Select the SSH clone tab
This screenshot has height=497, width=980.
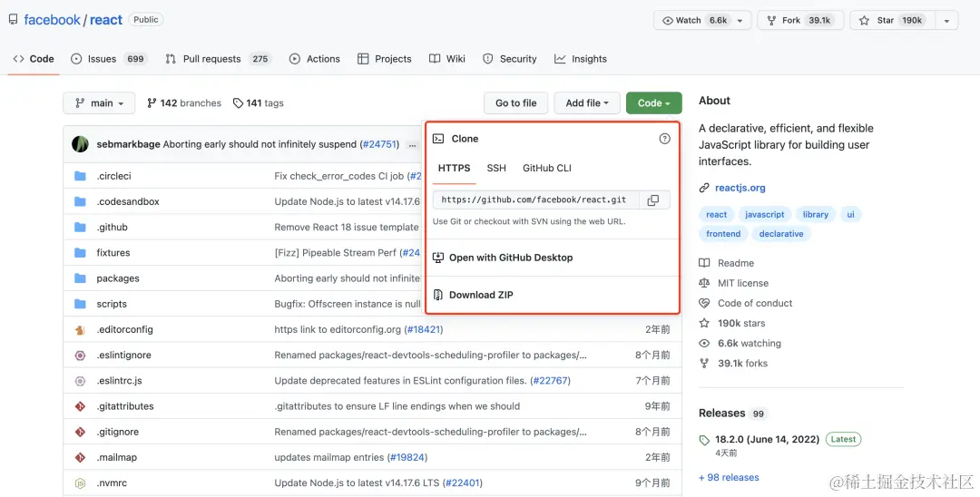click(496, 168)
